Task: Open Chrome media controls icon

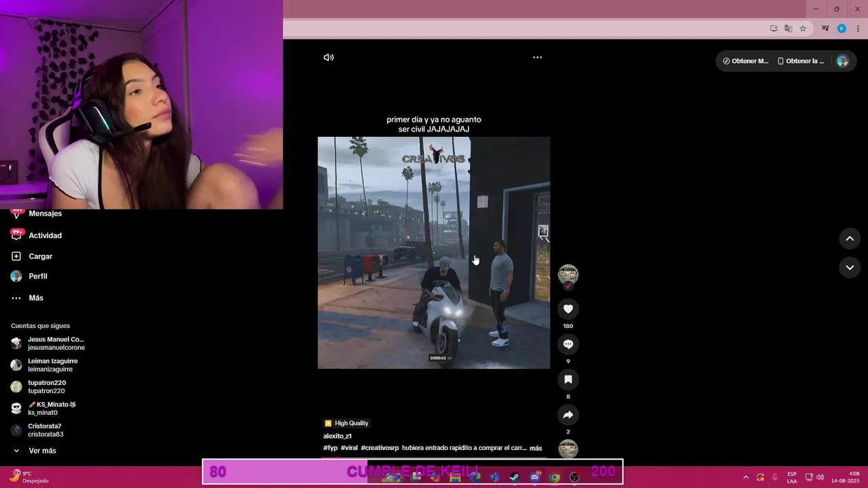Action: click(825, 28)
